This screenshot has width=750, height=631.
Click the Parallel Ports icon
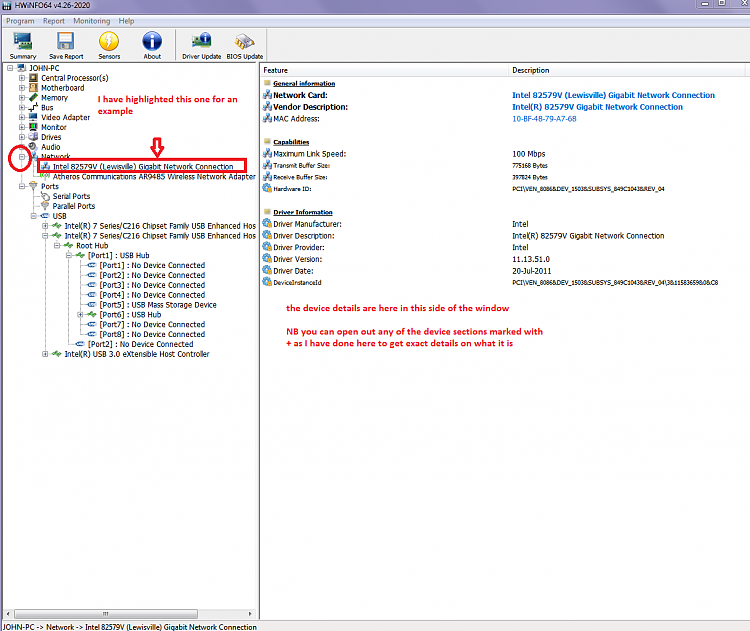tap(45, 206)
